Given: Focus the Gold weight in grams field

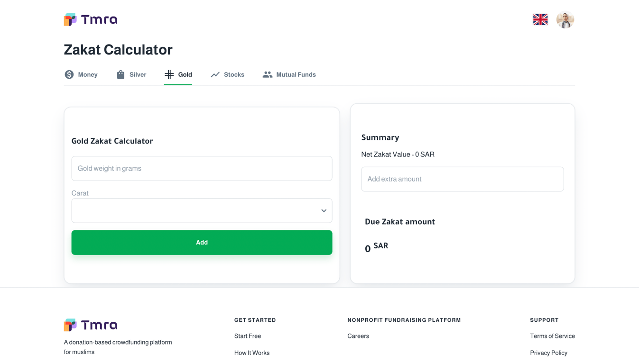Looking at the screenshot, I should point(202,168).
